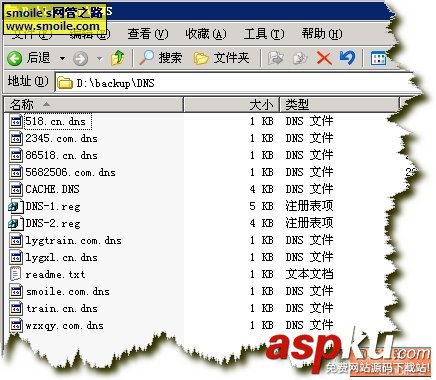Click 注册表项 type in the DNS-2.reg row

(x=309, y=223)
